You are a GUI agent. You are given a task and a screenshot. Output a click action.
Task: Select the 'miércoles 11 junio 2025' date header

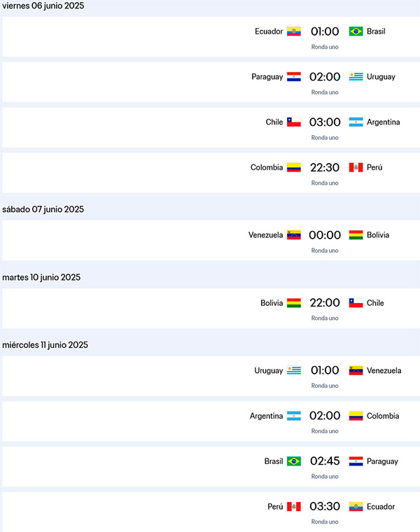pyautogui.click(x=45, y=345)
